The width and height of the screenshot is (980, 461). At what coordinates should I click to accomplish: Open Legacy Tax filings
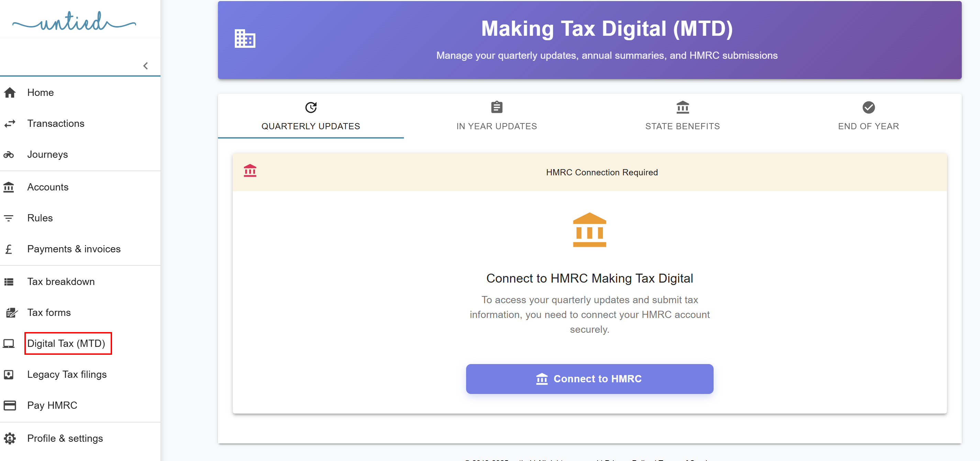(x=80, y=375)
